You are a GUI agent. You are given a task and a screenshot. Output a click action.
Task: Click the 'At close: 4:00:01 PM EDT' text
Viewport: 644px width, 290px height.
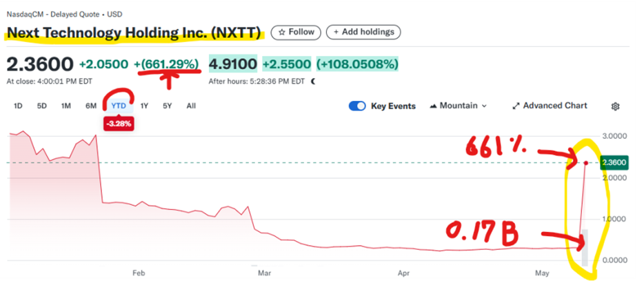tap(49, 81)
